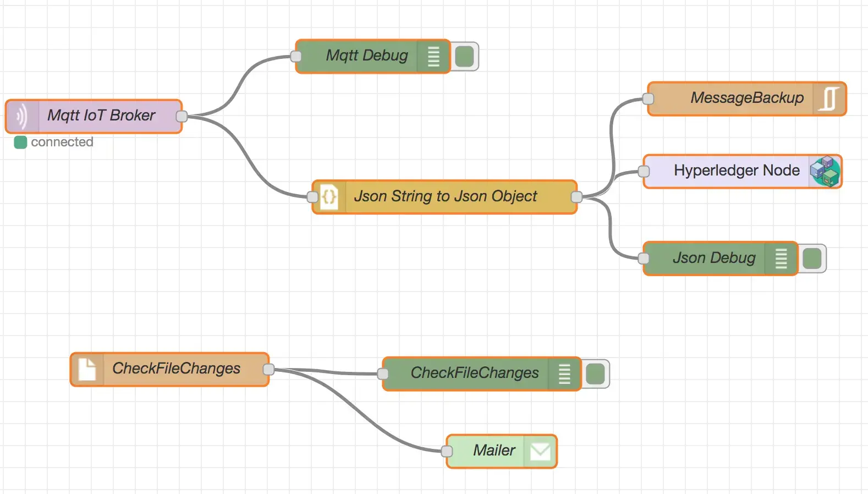This screenshot has height=494, width=868.
Task: Click the Mailer node input port
Action: [447, 452]
